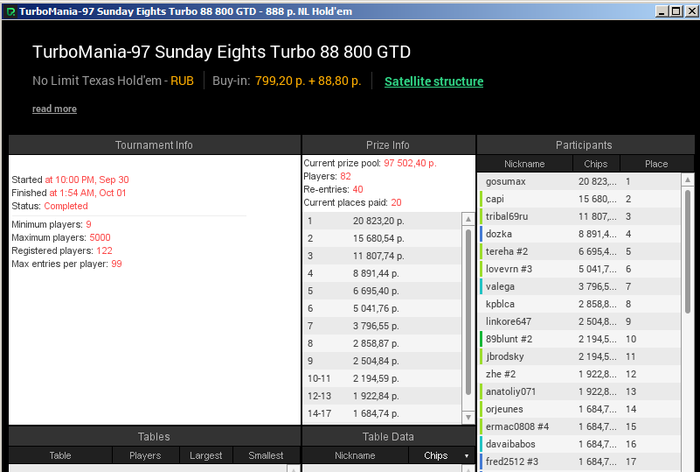Click the Players column header in Tables panel

point(145,455)
